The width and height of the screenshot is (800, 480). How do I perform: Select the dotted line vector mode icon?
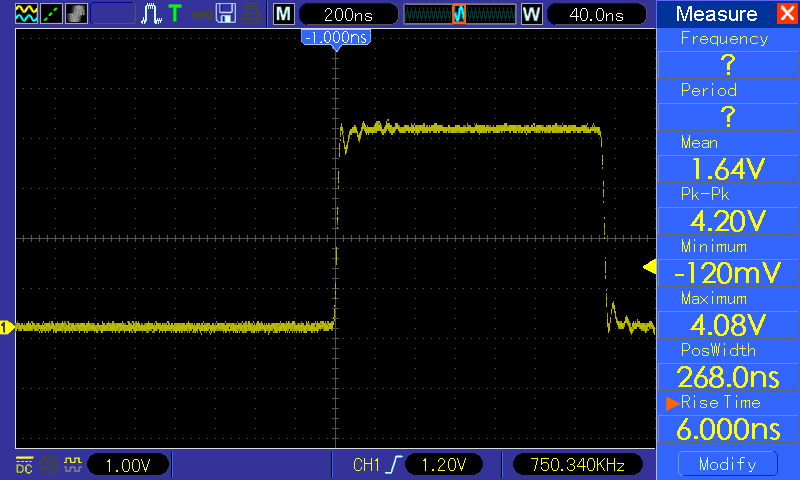coord(52,14)
